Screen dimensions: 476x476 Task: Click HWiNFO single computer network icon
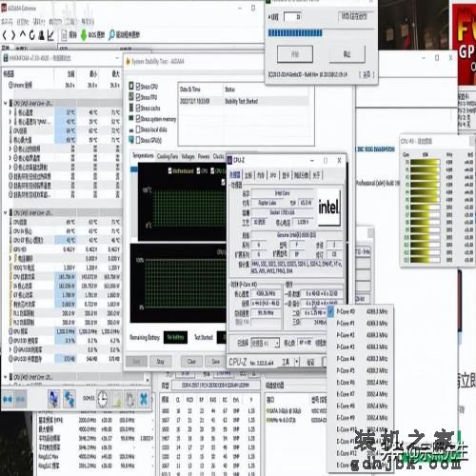tap(53, 399)
